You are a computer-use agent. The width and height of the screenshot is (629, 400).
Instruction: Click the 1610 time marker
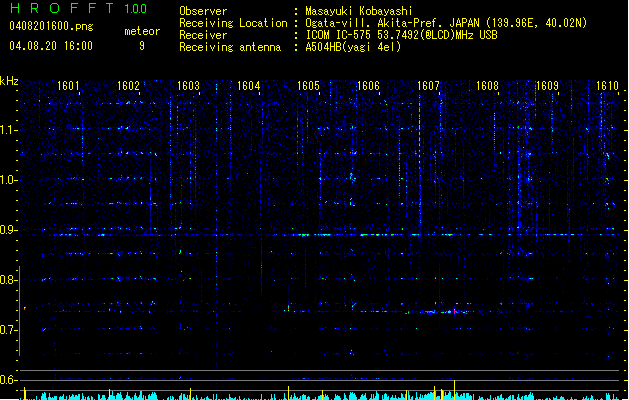607,86
